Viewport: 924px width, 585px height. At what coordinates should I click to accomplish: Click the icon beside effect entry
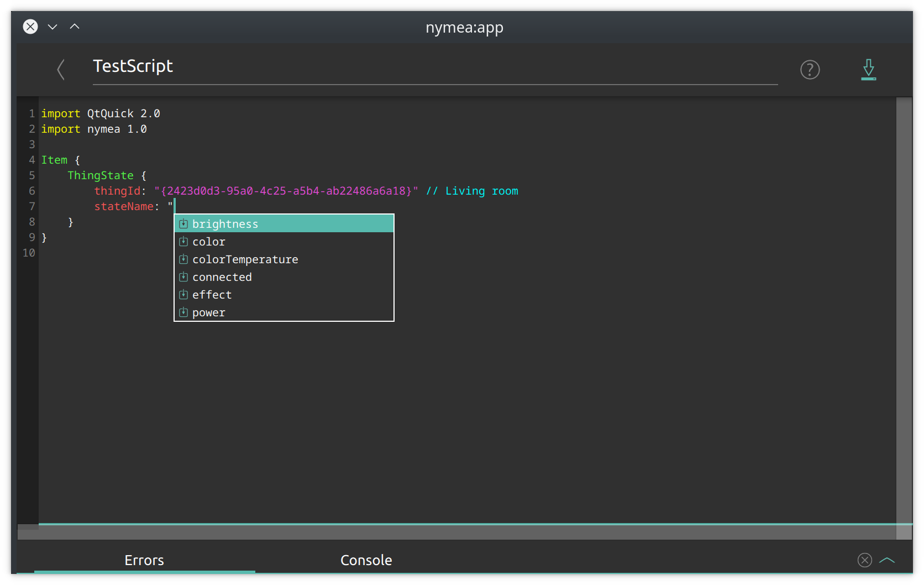(183, 295)
